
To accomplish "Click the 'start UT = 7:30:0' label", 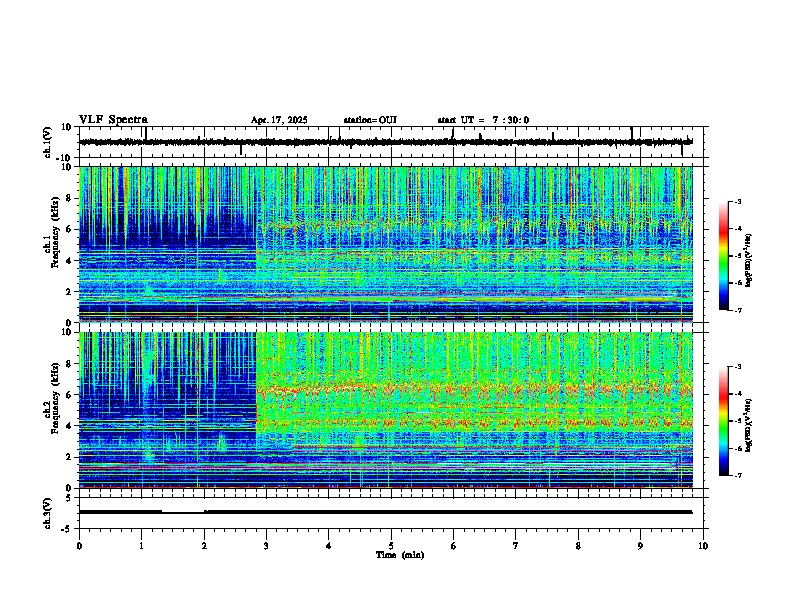I will point(483,120).
